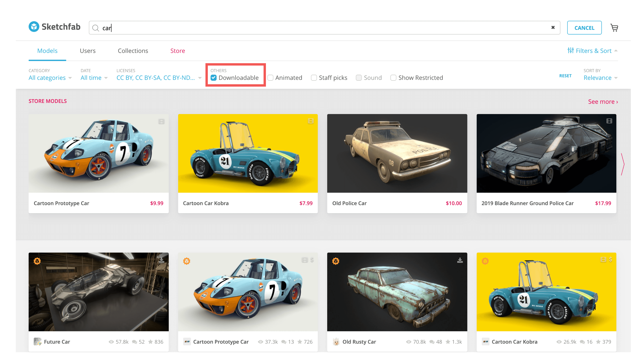Switch to the Collections tab
Viewport: 644px width, 364px height.
133,51
